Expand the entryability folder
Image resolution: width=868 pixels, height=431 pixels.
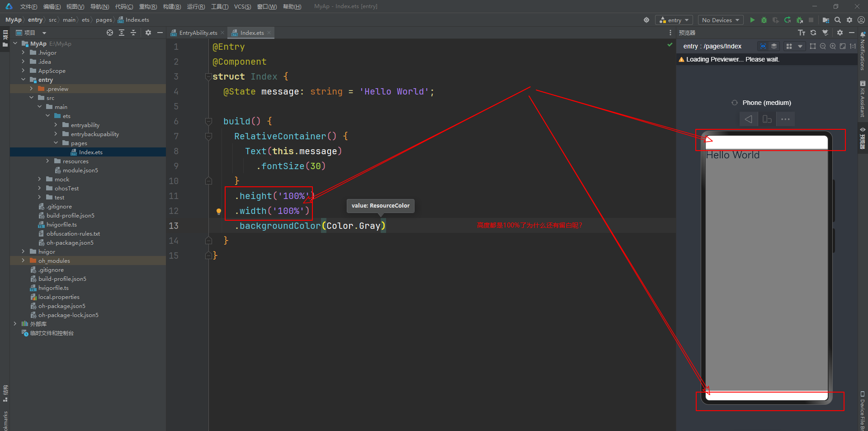tap(56, 125)
